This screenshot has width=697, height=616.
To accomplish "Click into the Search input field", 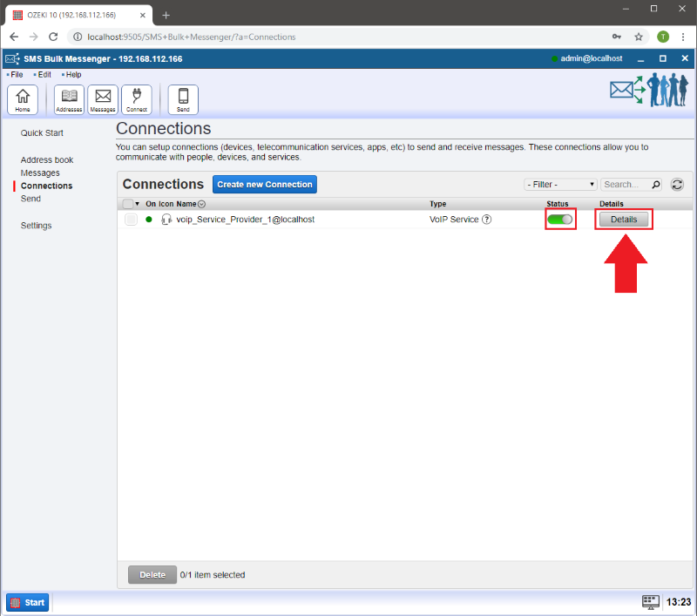I will pyautogui.click(x=623, y=185).
